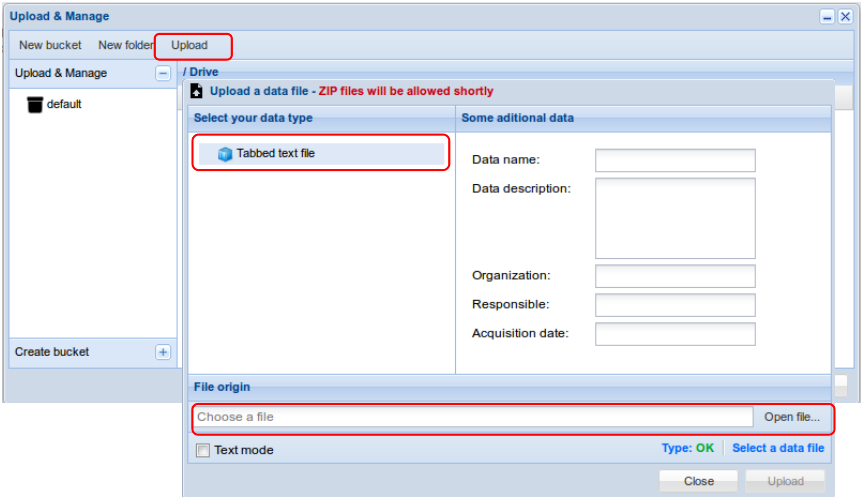This screenshot has width=863, height=497.
Task: Enable the Text mode checkbox
Action: click(x=203, y=450)
